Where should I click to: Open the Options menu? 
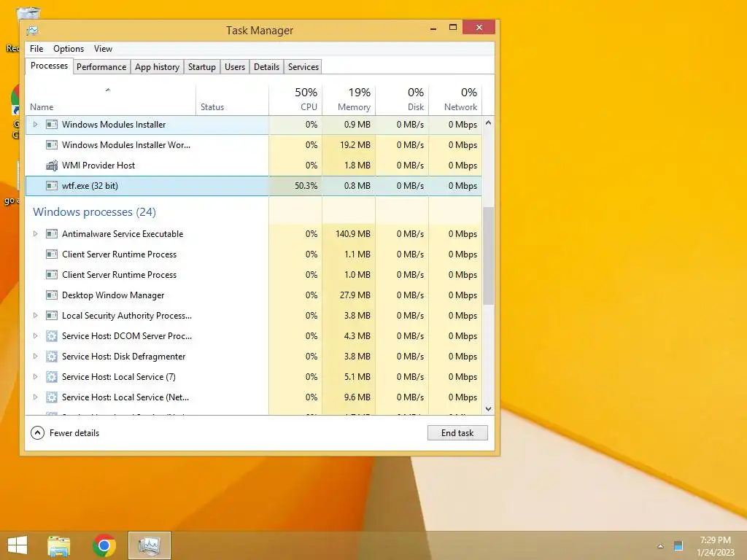point(69,49)
